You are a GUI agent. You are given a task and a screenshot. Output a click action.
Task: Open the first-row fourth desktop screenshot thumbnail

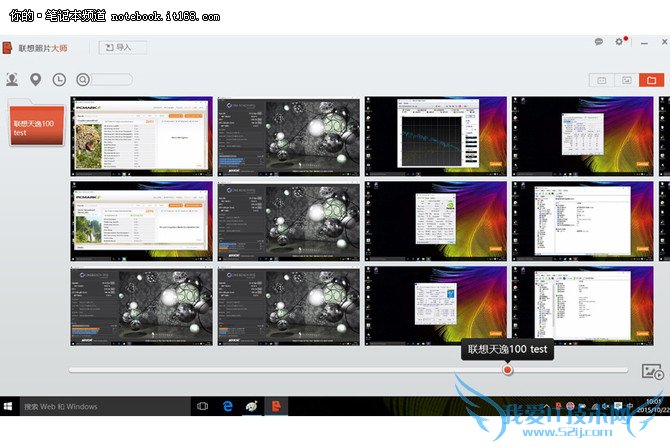(x=583, y=136)
